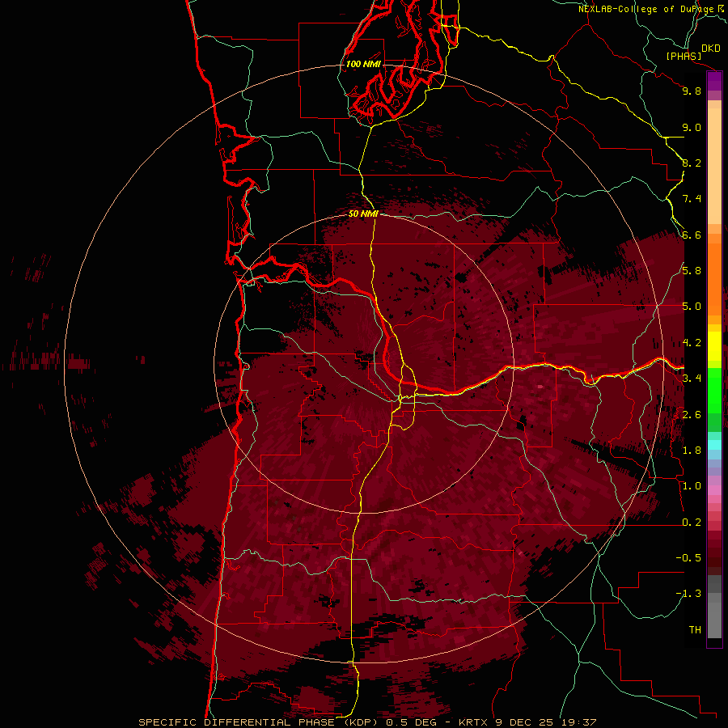728x728 pixels.
Task: Click the -1.3 value on the color scale
Action: [x=688, y=594]
